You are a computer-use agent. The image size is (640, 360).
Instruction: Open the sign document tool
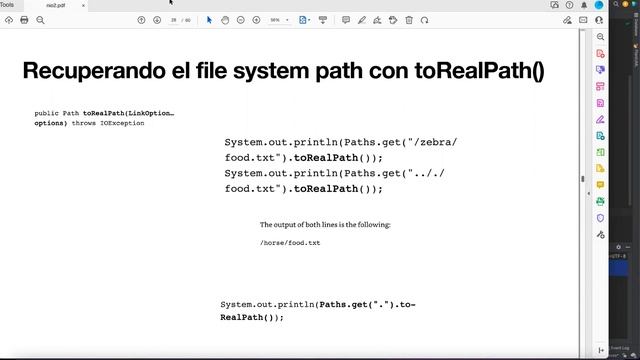pos(377,20)
